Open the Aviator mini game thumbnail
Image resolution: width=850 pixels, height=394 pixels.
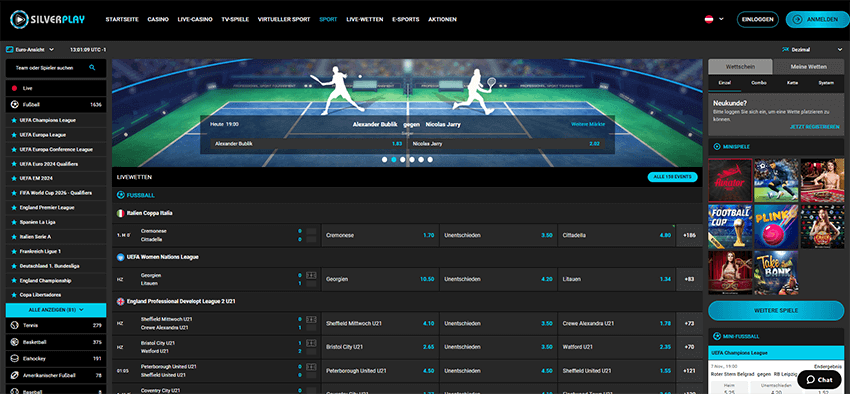tap(730, 180)
